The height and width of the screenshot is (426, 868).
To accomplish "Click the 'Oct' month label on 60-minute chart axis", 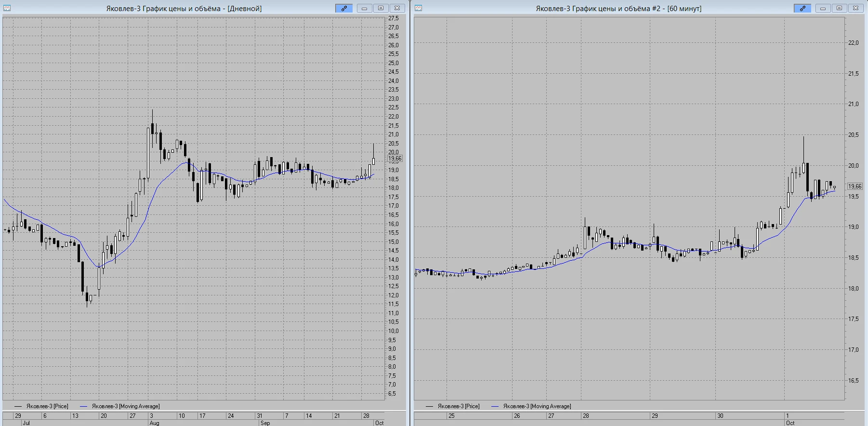I will point(790,423).
